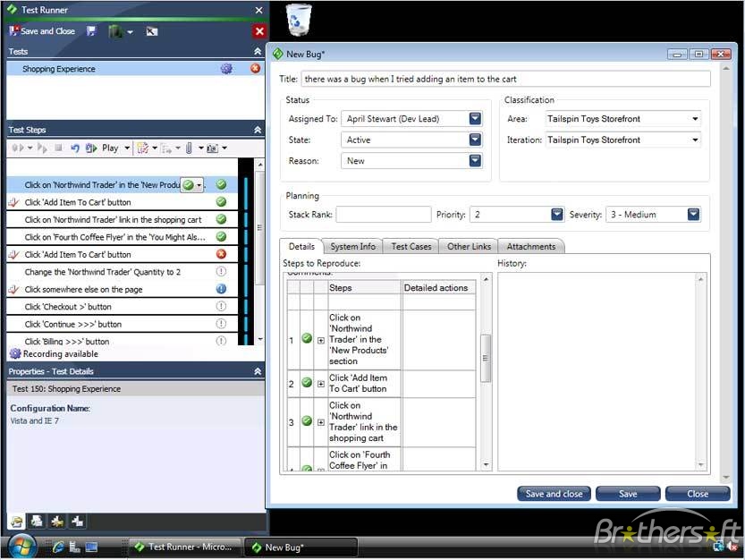Click the blue undo arrow in Test Steps toolbar
Viewport: 745px width, 560px height.
pyautogui.click(x=74, y=148)
